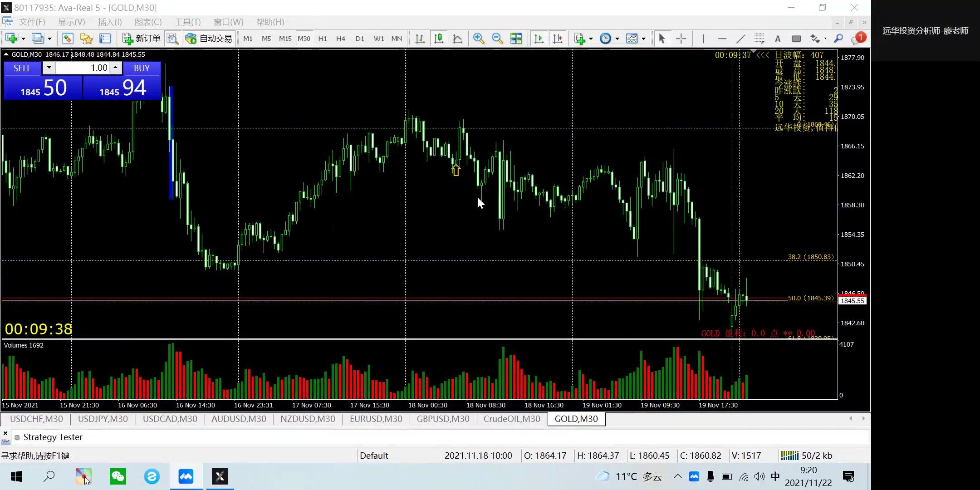Open the Market Watch panel icon
This screenshot has width=980, height=490.
[68, 39]
